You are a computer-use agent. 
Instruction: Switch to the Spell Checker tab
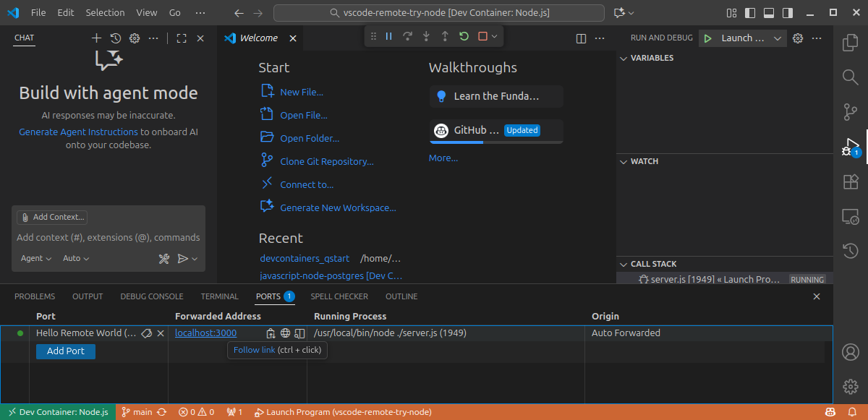click(x=339, y=296)
